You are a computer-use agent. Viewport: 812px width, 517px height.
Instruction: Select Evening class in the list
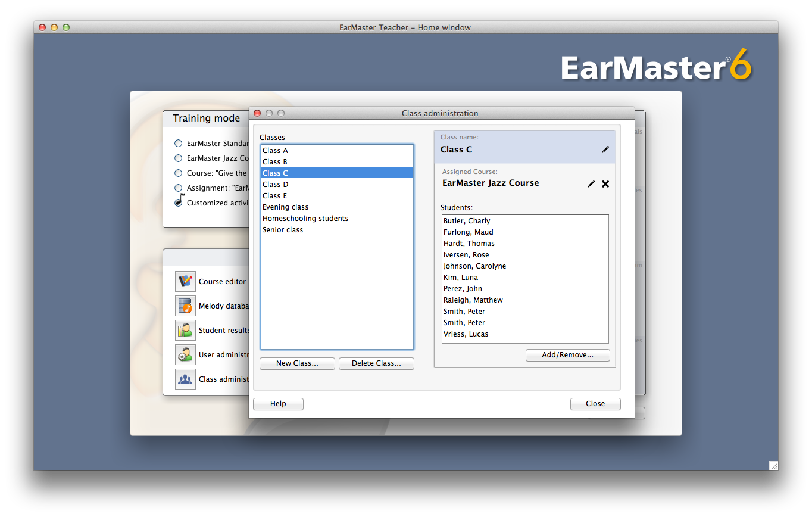[x=285, y=207]
